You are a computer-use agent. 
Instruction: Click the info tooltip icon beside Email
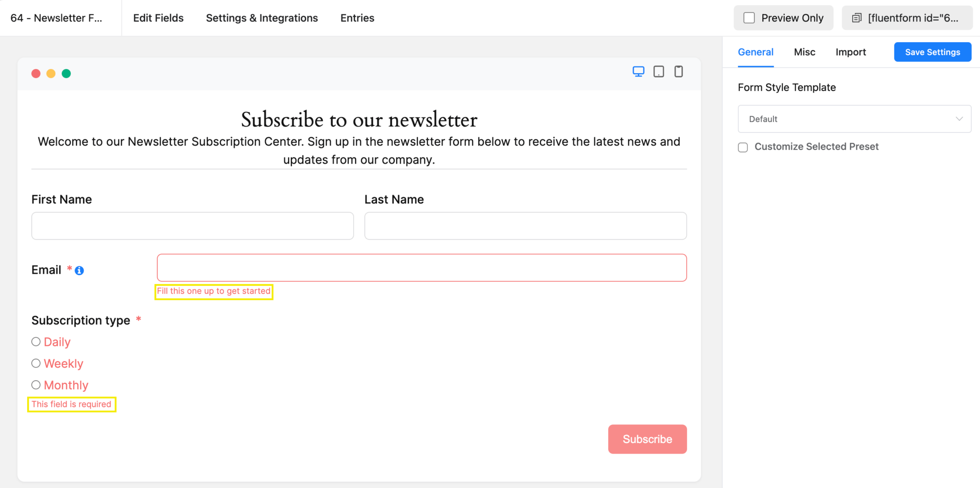[x=79, y=270]
